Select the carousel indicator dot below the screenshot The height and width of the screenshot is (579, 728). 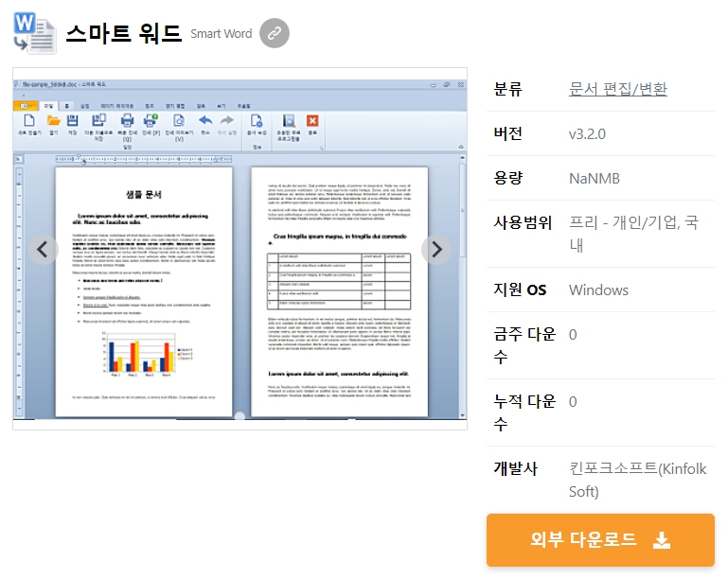(240, 416)
